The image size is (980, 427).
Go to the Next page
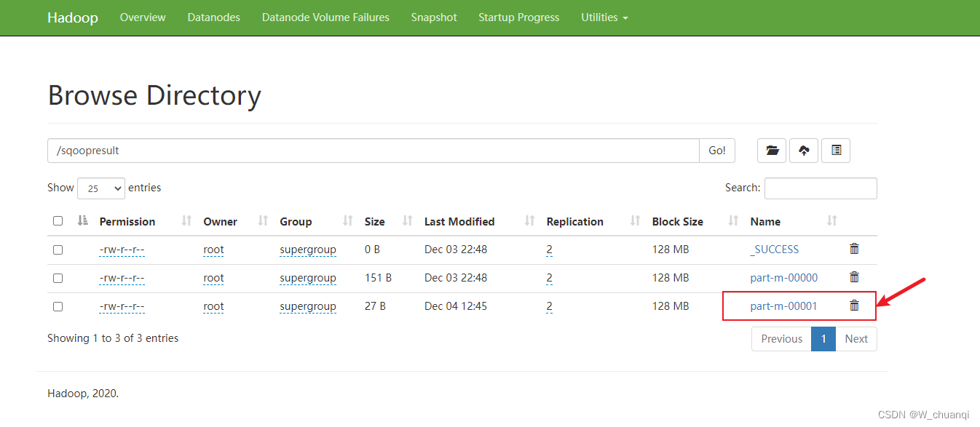click(x=856, y=339)
